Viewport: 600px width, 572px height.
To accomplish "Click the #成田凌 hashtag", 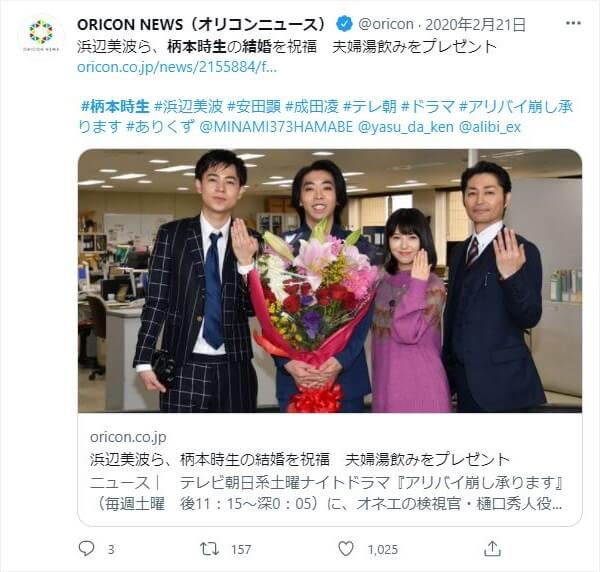I will 312,107.
